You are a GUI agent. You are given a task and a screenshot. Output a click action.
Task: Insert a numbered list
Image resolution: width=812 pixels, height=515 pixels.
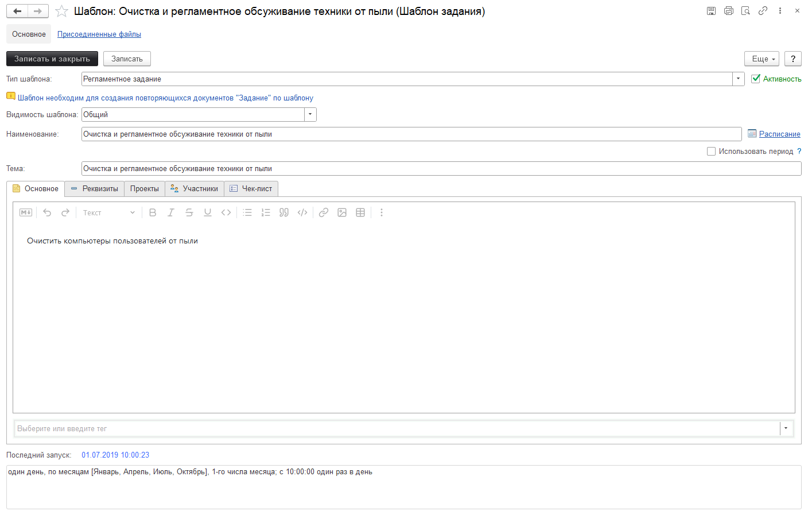(266, 212)
